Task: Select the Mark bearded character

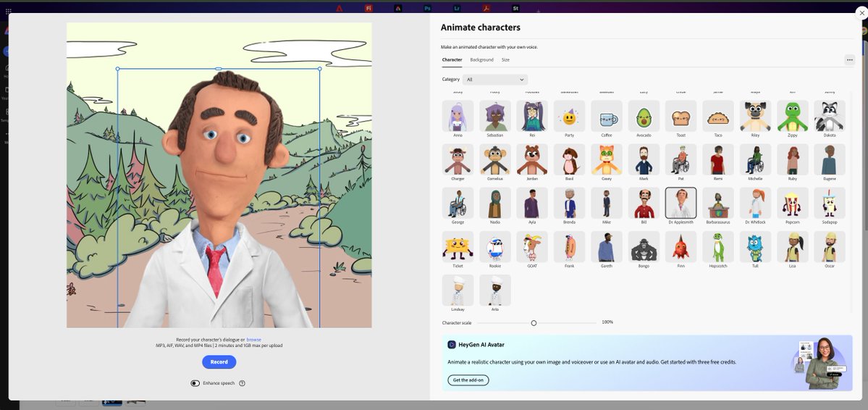Action: tap(644, 159)
